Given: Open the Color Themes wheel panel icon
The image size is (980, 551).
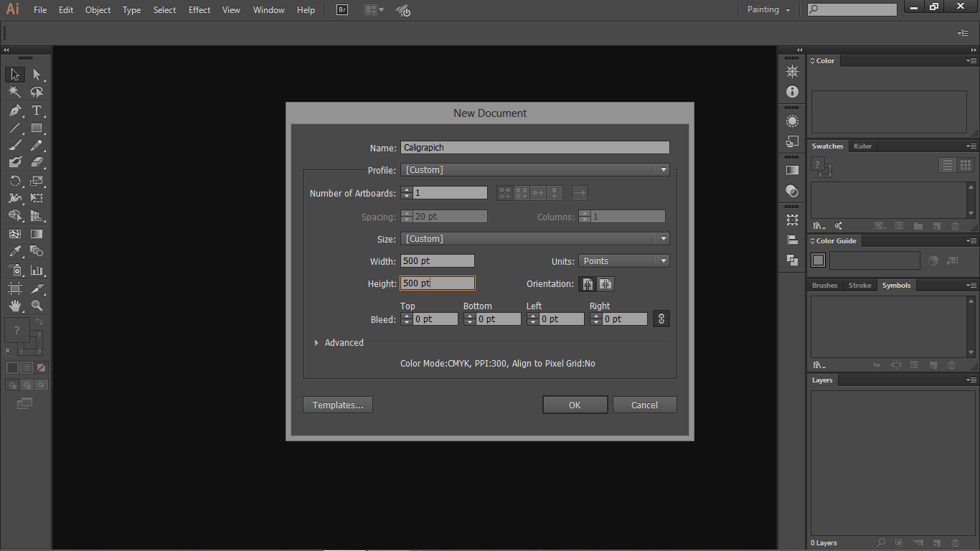Looking at the screenshot, I should [x=792, y=72].
